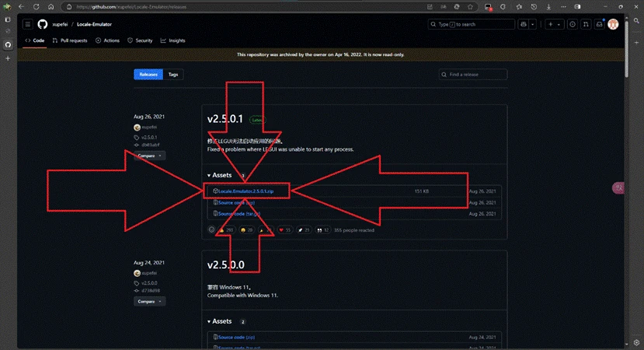Open Compare dropdown for v2.5.0.0
The image size is (644, 350).
point(149,302)
